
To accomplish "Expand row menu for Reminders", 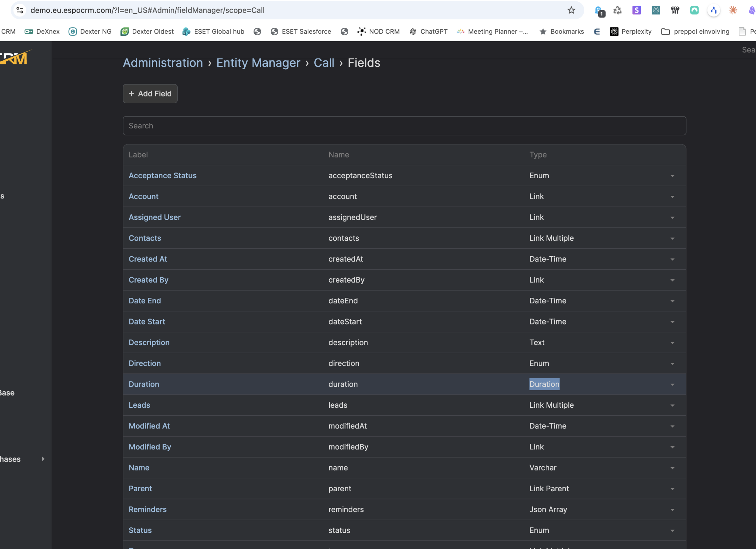I will (672, 510).
